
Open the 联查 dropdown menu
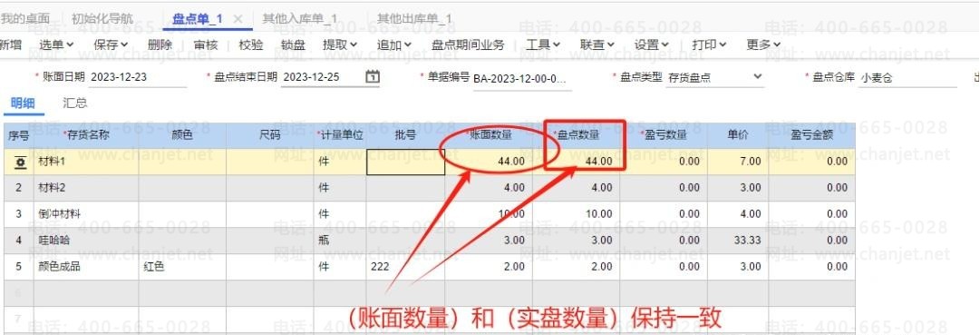597,44
